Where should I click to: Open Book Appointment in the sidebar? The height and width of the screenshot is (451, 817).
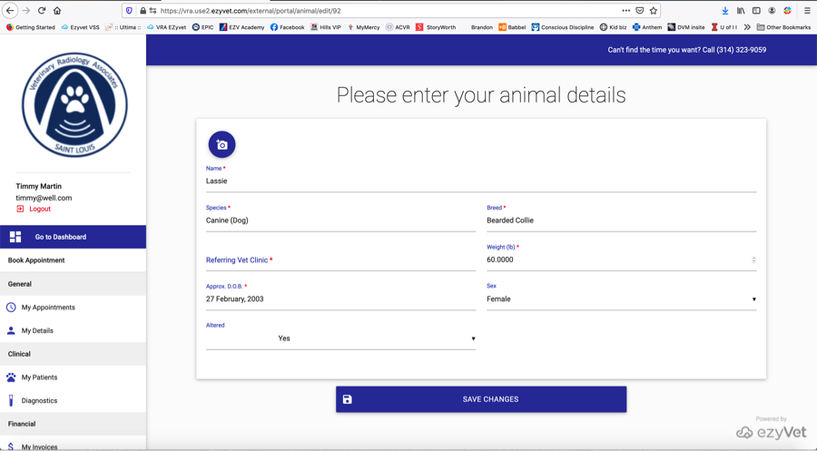point(37,260)
